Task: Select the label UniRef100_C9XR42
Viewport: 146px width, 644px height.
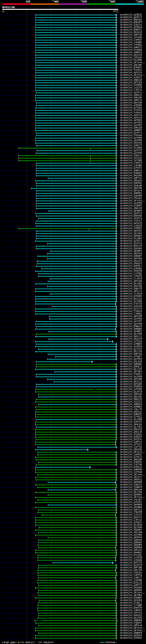Action: point(131,638)
